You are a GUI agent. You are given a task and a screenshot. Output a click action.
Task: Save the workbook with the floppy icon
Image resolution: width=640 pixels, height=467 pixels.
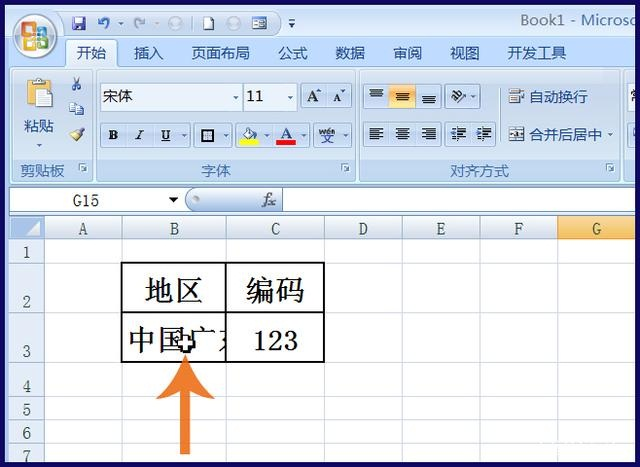[x=78, y=24]
